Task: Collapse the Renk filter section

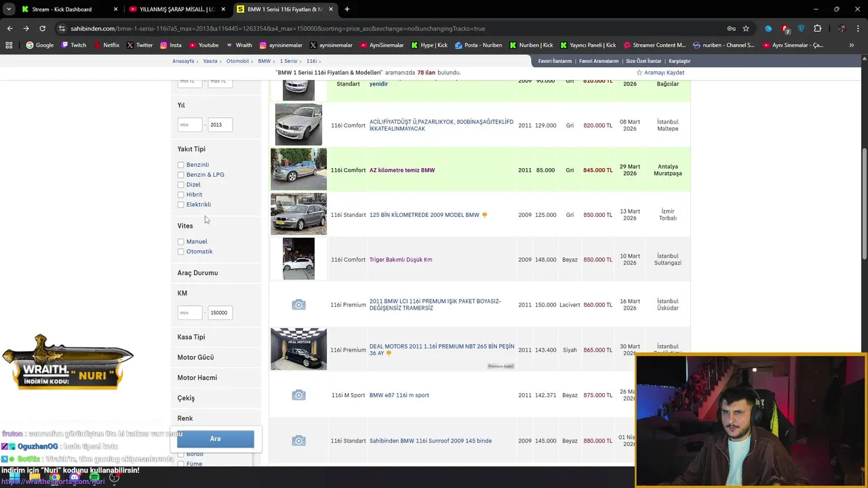Action: (x=185, y=418)
